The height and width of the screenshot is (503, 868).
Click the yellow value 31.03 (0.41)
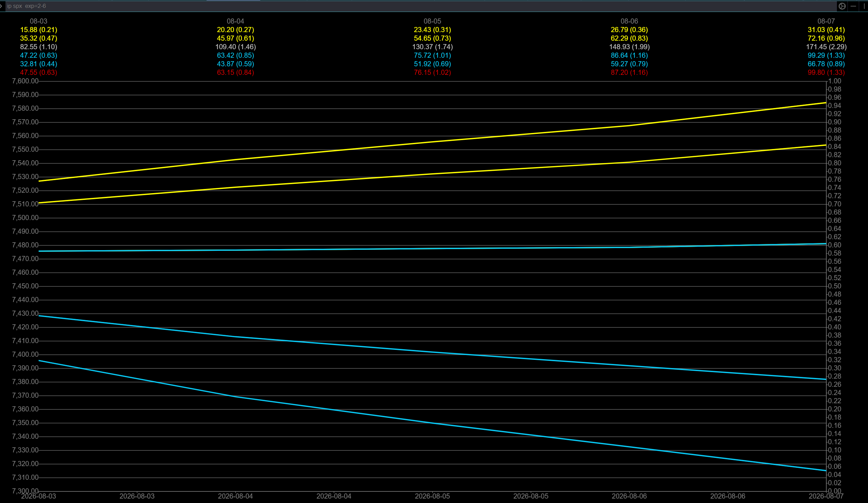point(826,30)
